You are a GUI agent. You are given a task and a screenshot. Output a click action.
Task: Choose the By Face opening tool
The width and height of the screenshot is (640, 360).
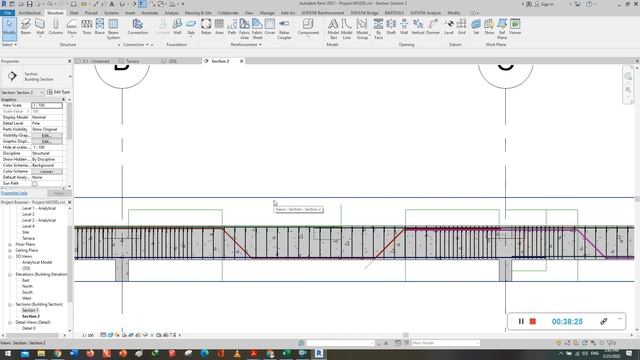tap(378, 29)
